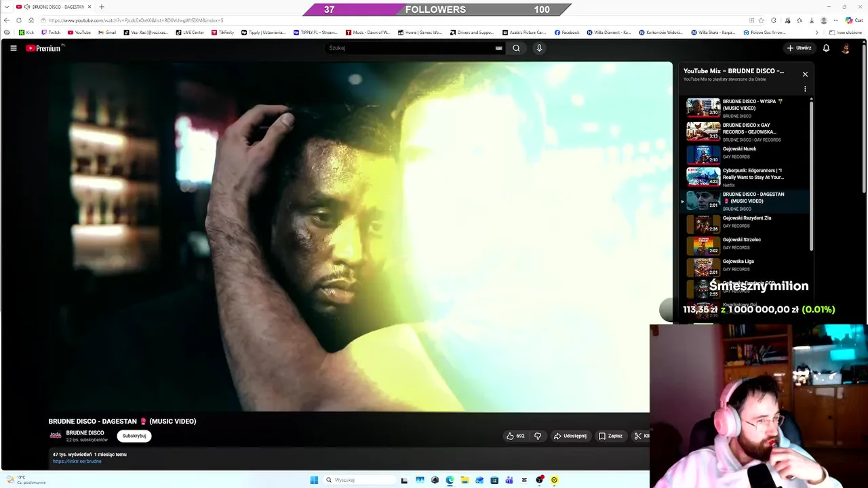Go back in the browser
Image resolution: width=868 pixels, height=488 pixels.
click(8, 20)
